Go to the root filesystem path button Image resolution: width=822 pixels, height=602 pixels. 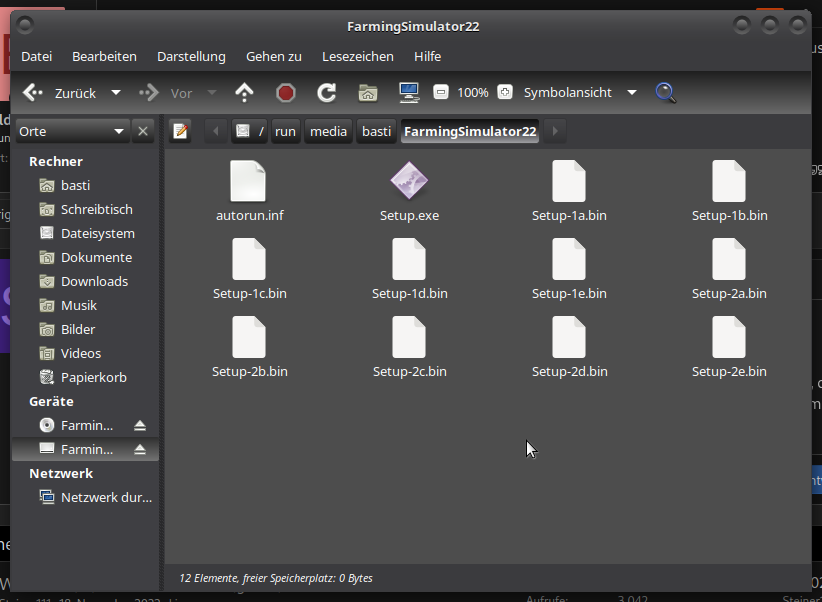coord(250,131)
